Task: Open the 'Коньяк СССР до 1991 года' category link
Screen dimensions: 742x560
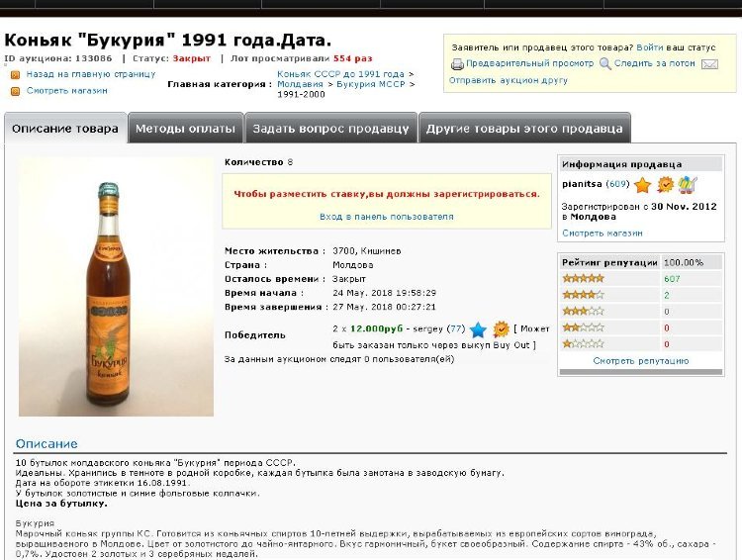Action: tap(340, 74)
